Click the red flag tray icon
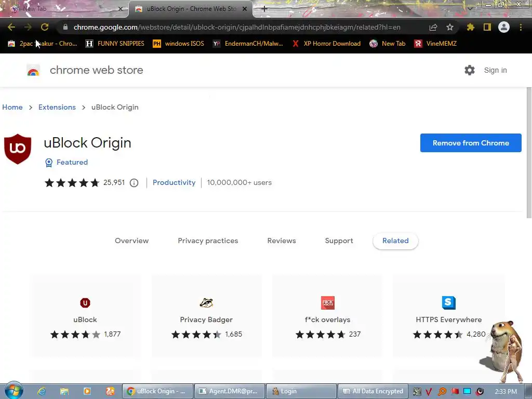532x399 pixels. [455, 392]
